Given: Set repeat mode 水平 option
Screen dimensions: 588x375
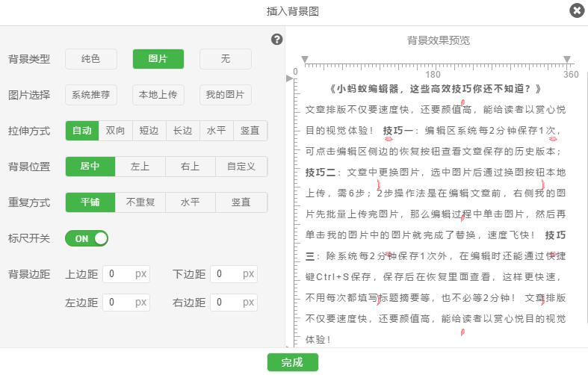Looking at the screenshot, I should coord(191,202).
